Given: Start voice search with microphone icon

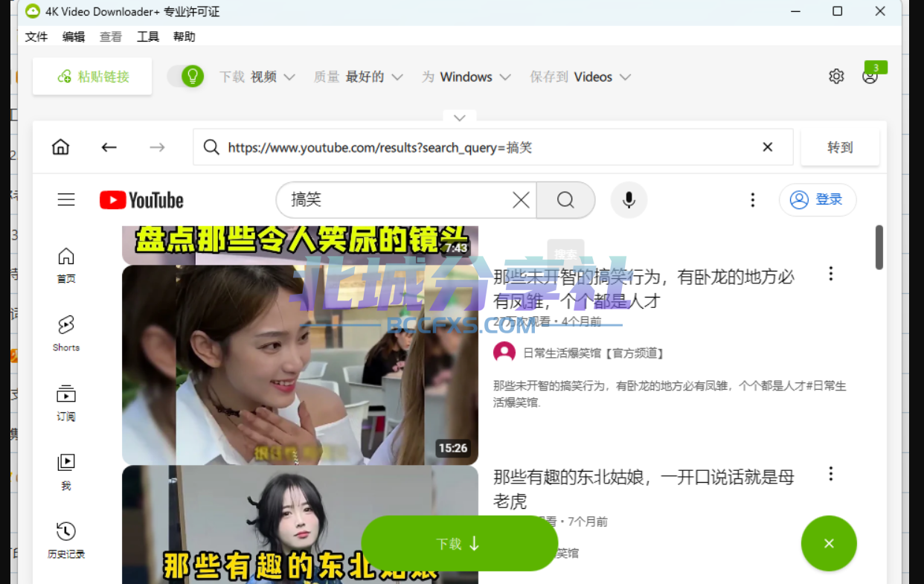Looking at the screenshot, I should (629, 200).
